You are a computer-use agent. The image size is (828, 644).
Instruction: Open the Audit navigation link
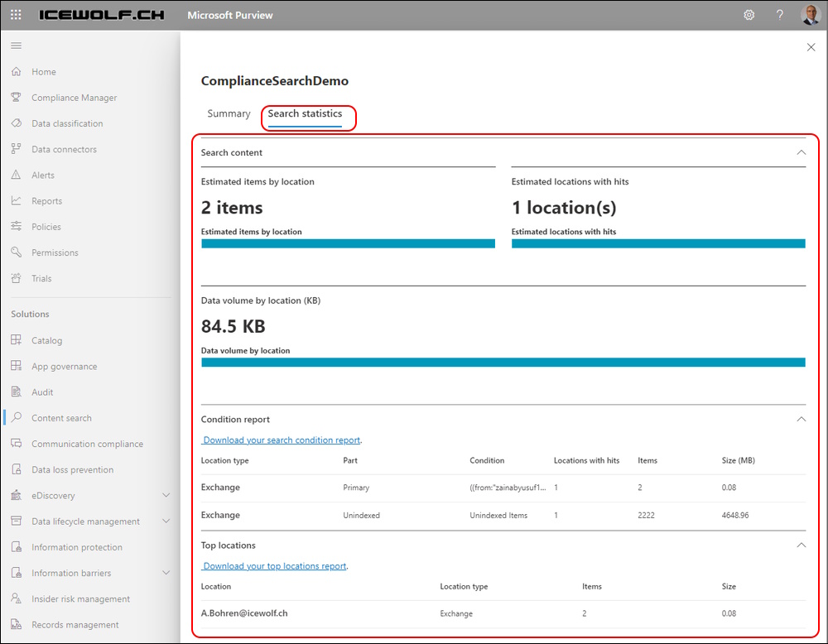pos(42,392)
